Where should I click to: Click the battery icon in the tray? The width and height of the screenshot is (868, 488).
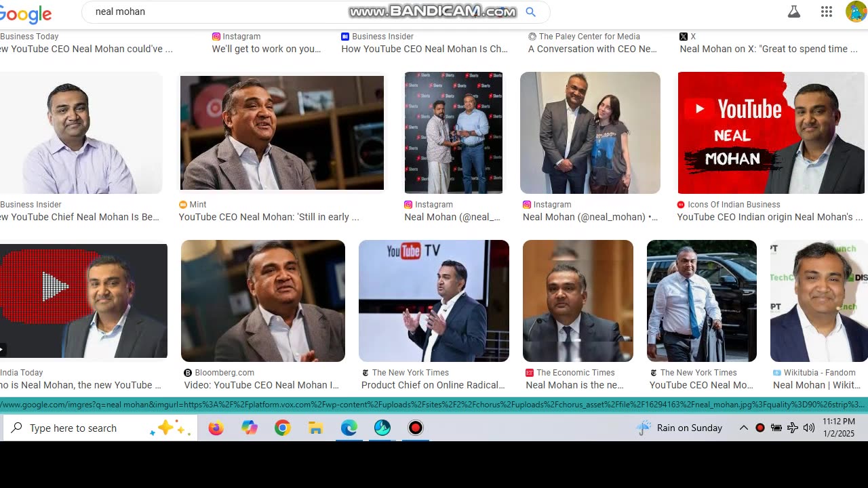776,428
